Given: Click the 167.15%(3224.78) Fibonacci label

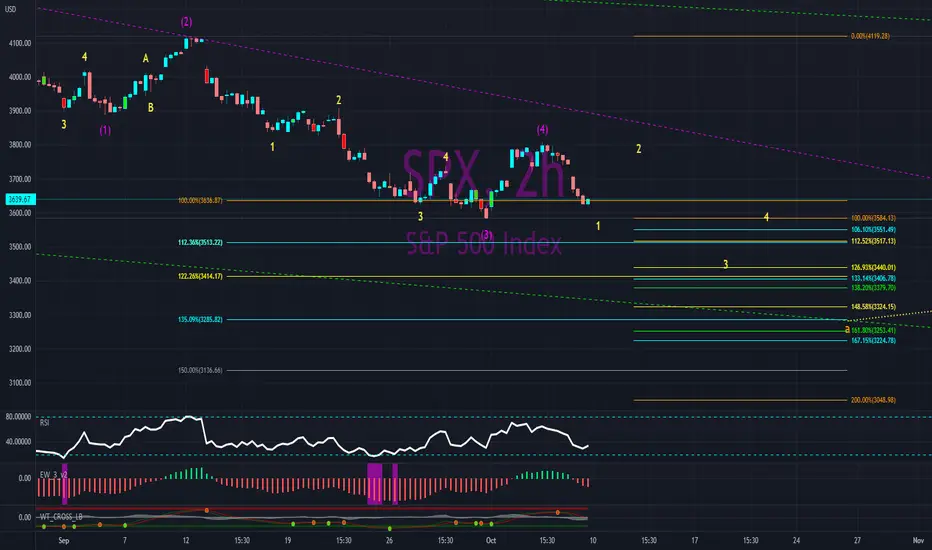Looking at the screenshot, I should pos(873,341).
